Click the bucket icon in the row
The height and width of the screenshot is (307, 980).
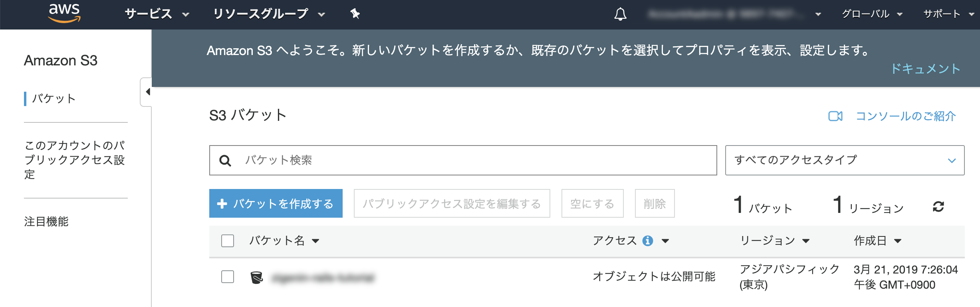click(256, 277)
